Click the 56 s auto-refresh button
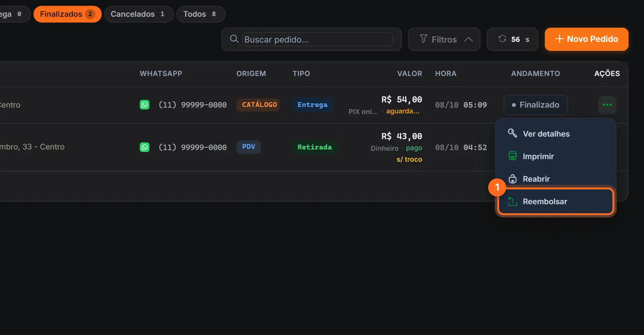The height and width of the screenshot is (335, 644). 512,39
